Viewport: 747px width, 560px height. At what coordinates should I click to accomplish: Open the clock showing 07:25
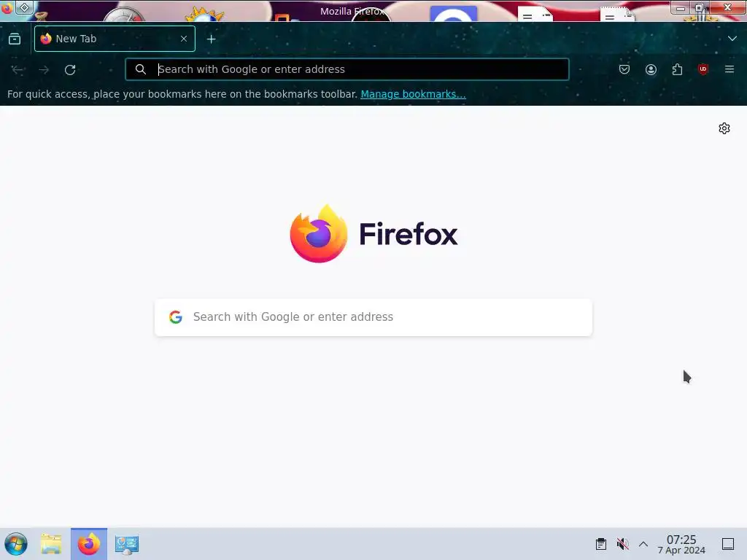(681, 544)
